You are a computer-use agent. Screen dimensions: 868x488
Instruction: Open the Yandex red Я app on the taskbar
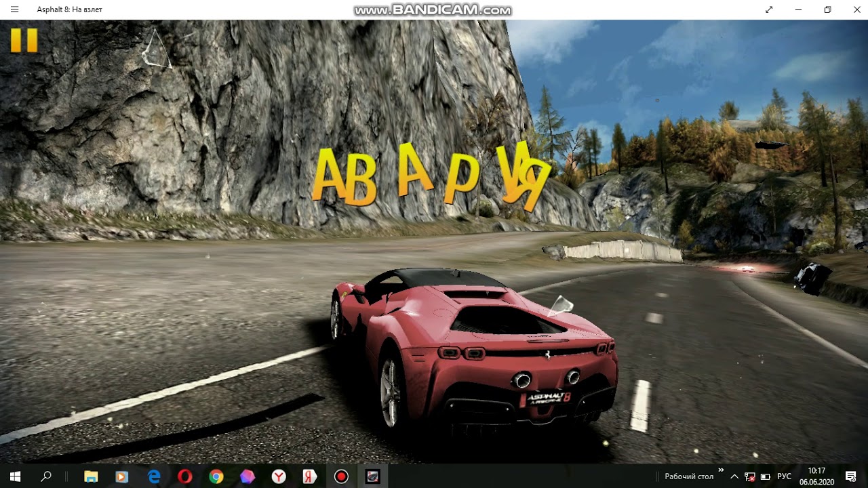pos(310,476)
